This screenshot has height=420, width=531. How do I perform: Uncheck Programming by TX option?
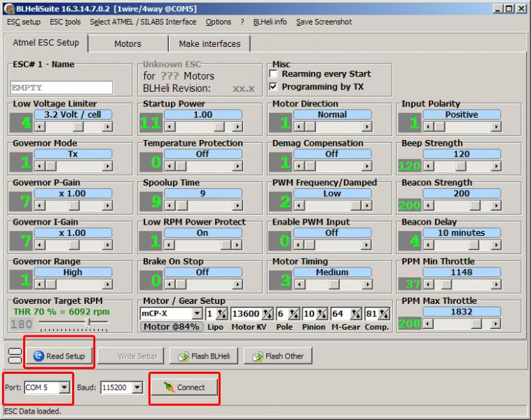tap(275, 87)
